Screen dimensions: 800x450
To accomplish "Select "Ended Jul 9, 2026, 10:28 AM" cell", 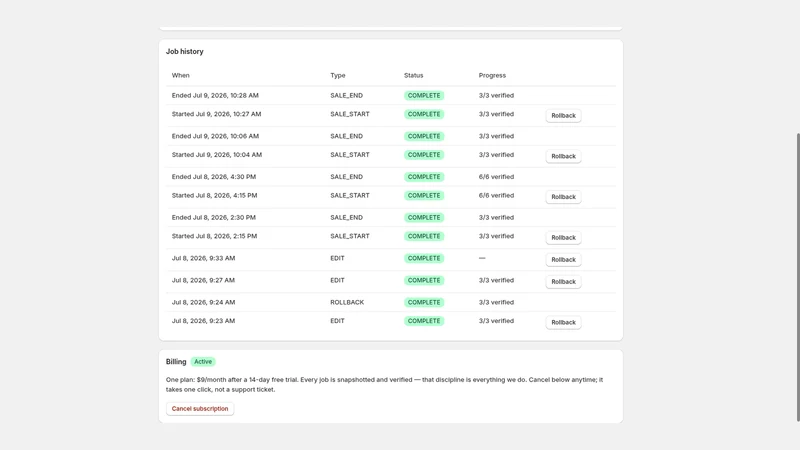I will [215, 95].
